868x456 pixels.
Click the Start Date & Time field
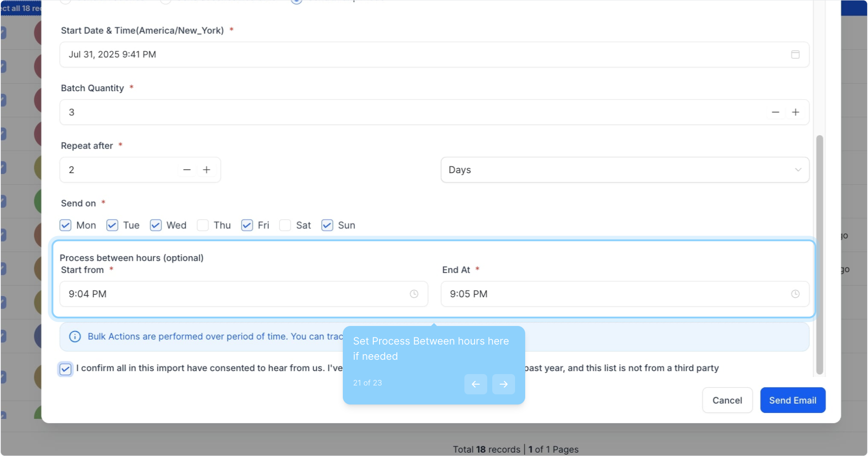pos(422,54)
